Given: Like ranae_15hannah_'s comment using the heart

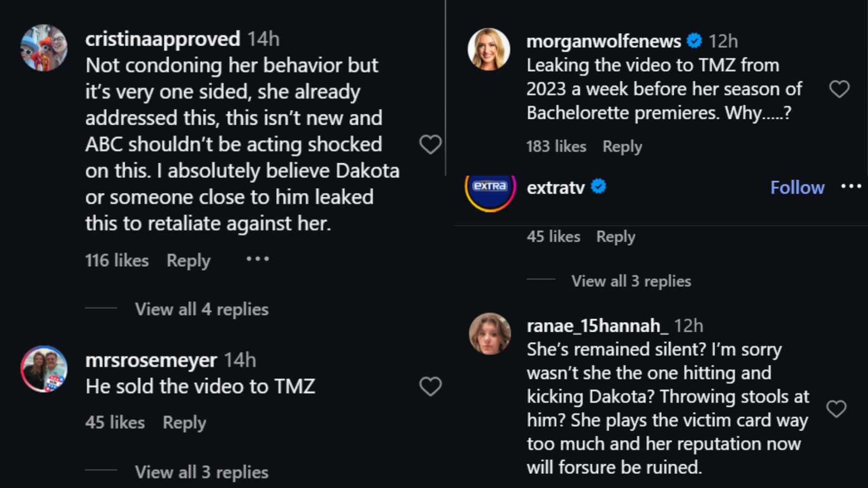Looking at the screenshot, I should pos(836,409).
